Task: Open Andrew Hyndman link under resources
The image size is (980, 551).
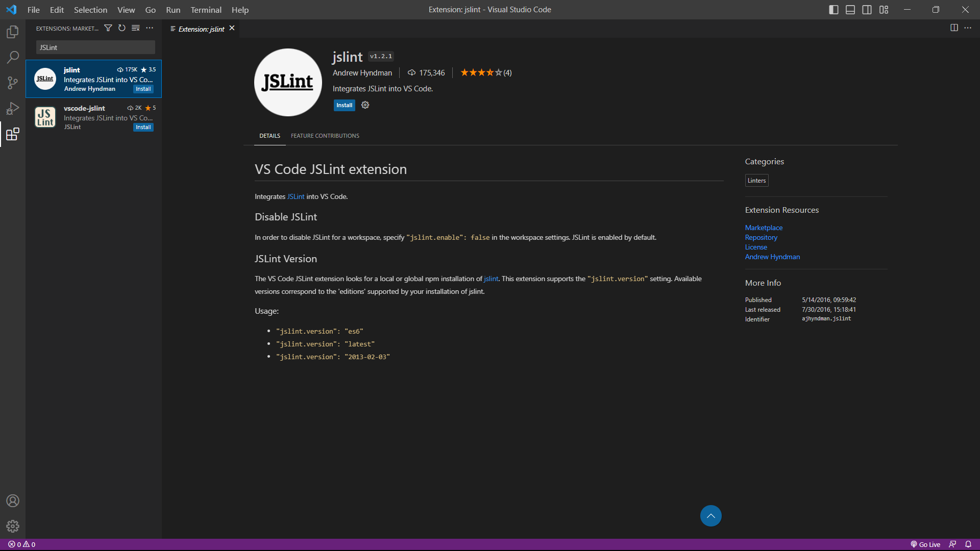Action: click(x=772, y=257)
